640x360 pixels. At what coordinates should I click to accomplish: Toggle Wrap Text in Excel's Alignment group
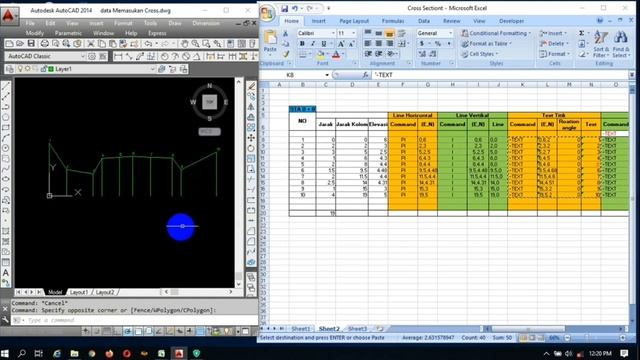coord(402,33)
